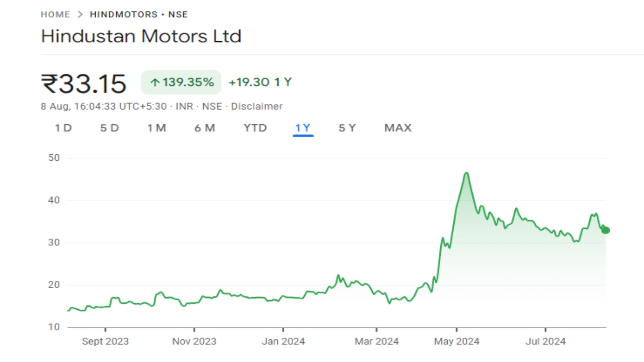Select the 1 D time range tab

click(63, 128)
